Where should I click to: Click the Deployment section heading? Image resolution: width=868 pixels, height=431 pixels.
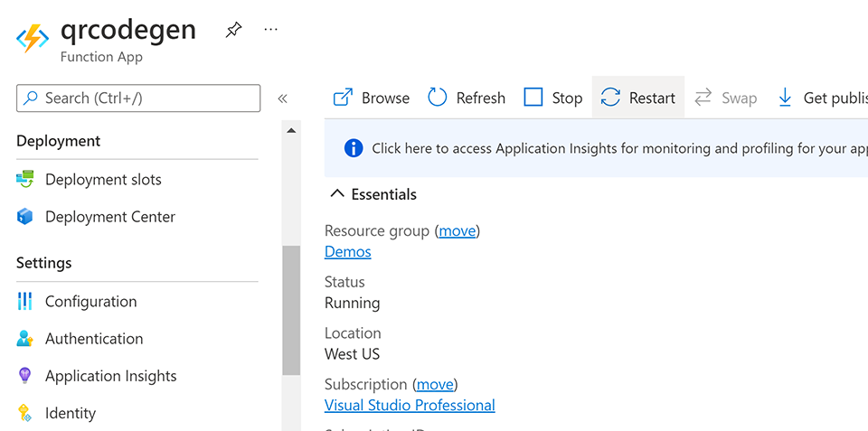[58, 141]
